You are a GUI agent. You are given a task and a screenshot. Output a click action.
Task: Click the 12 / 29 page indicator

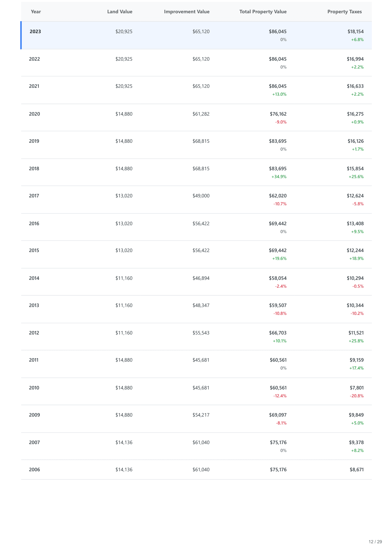coord(375,542)
